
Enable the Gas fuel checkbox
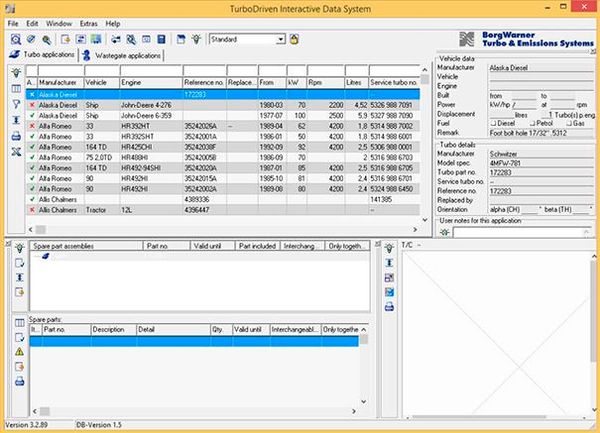(x=569, y=123)
